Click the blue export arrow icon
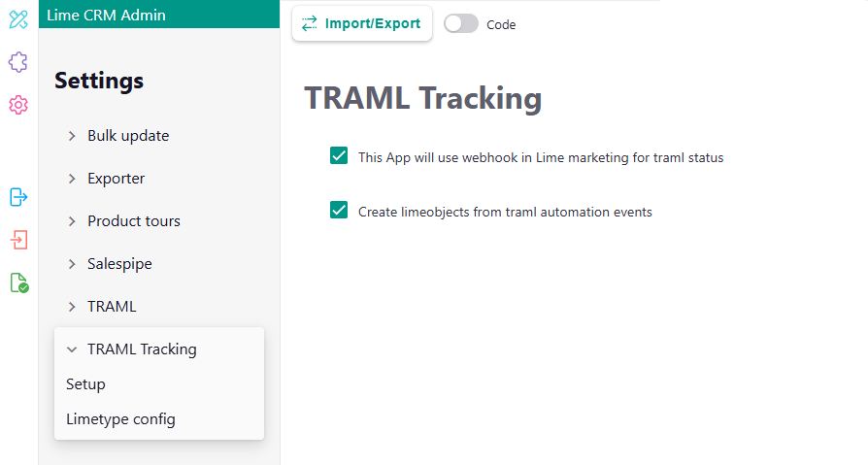This screenshot has width=868, height=465. pos(17,197)
